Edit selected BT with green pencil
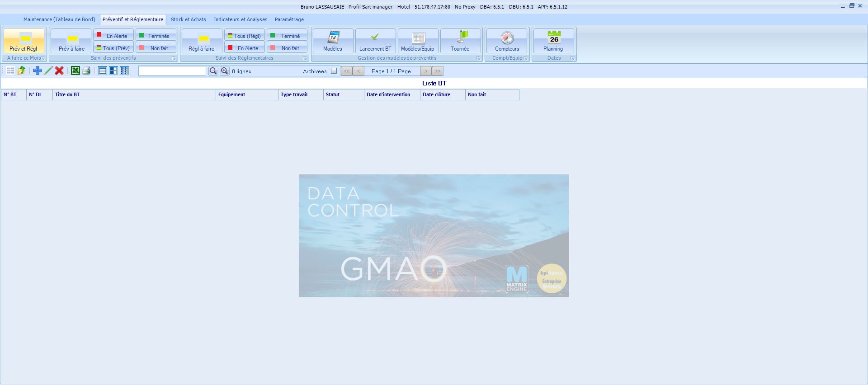868x385 pixels. (x=48, y=70)
